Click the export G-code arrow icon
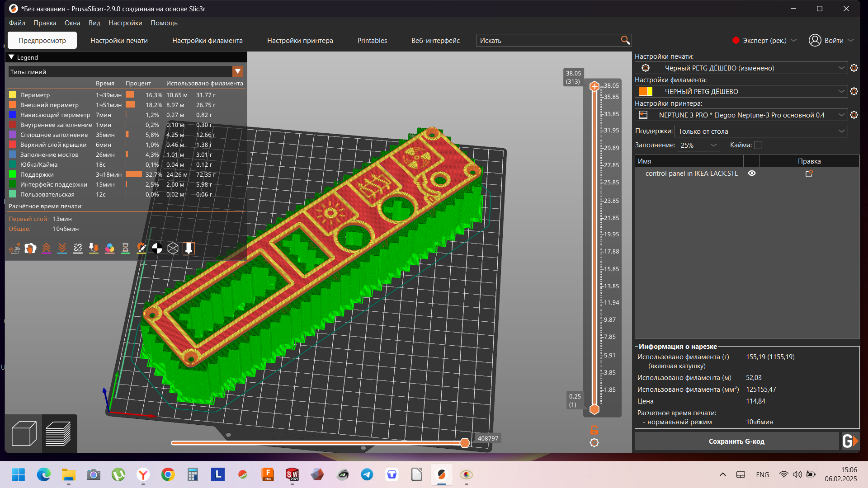 coord(850,441)
